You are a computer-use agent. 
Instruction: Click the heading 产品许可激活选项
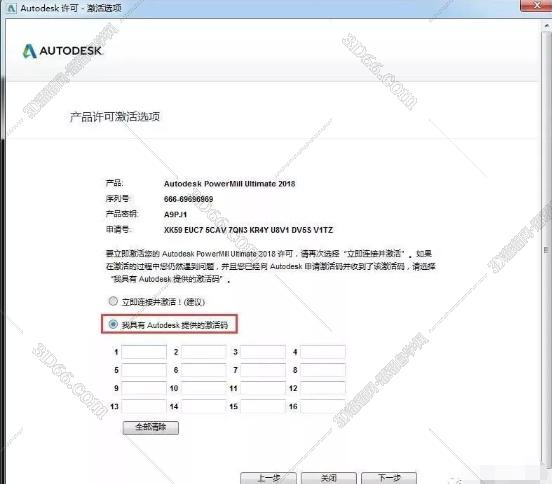point(115,117)
